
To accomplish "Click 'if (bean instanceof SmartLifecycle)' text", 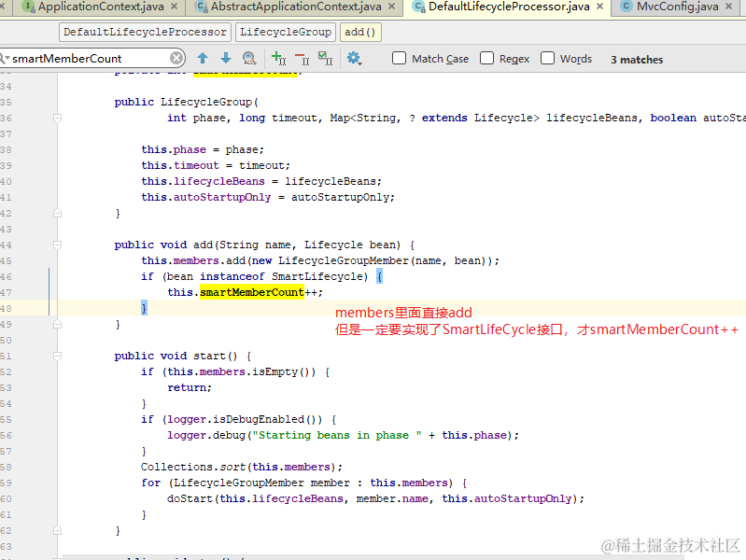I will tap(255, 276).
